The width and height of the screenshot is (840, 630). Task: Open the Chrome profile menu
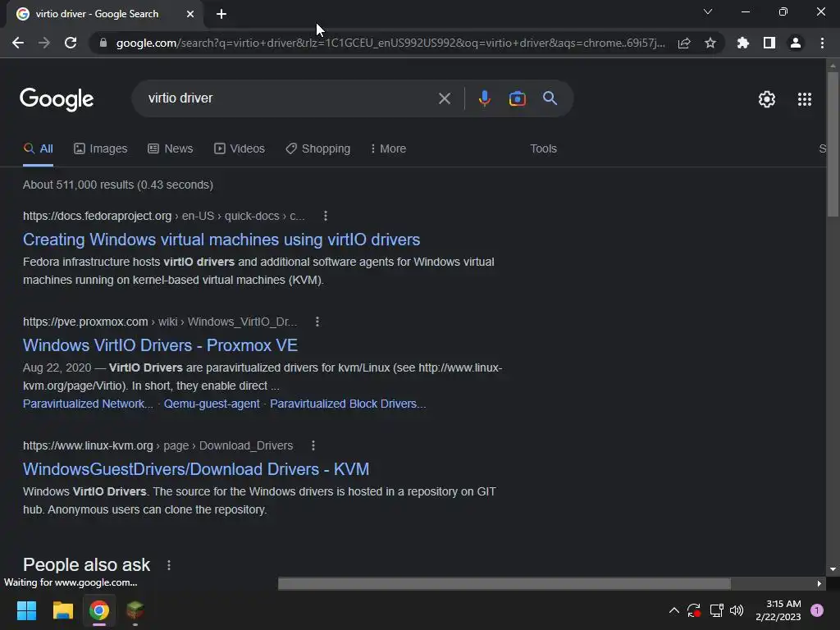click(796, 43)
